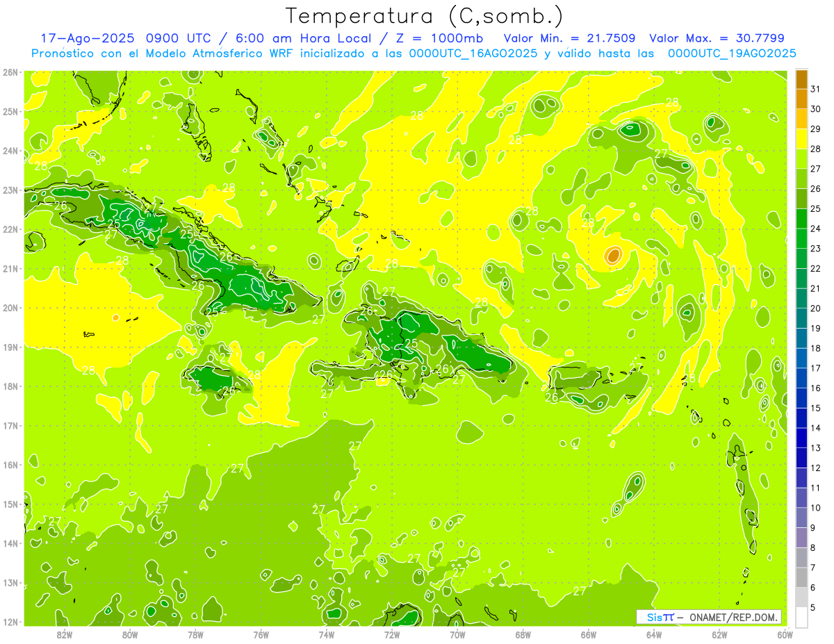
Task: Click the '31' value on the color scale
Action: [816, 89]
